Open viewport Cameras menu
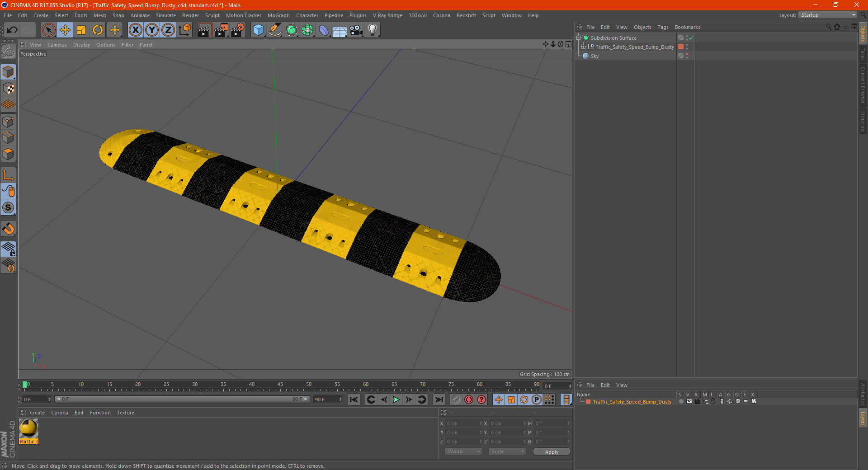This screenshot has height=470, width=868. [57, 45]
